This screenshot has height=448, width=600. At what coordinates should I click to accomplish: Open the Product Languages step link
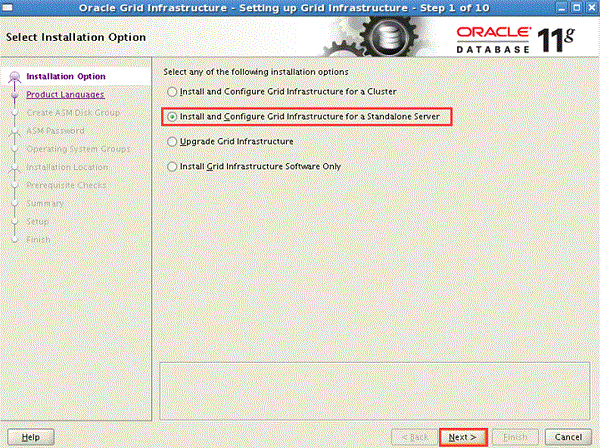coord(65,94)
